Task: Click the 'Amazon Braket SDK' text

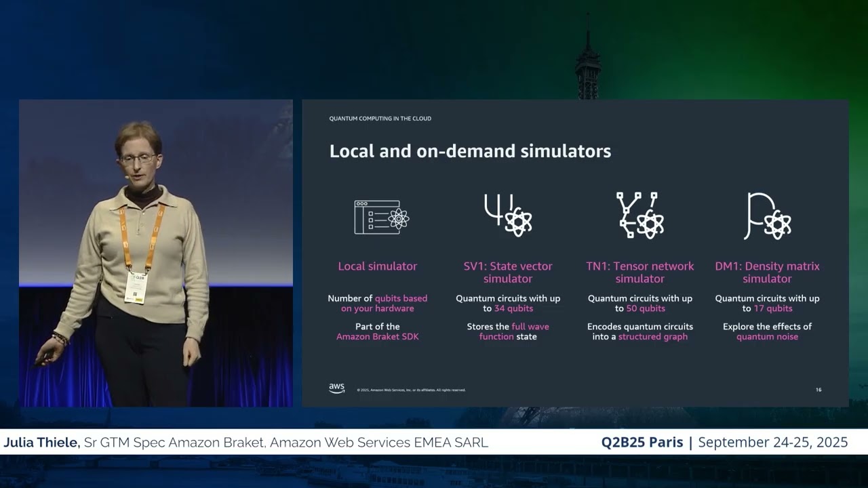Action: (378, 337)
